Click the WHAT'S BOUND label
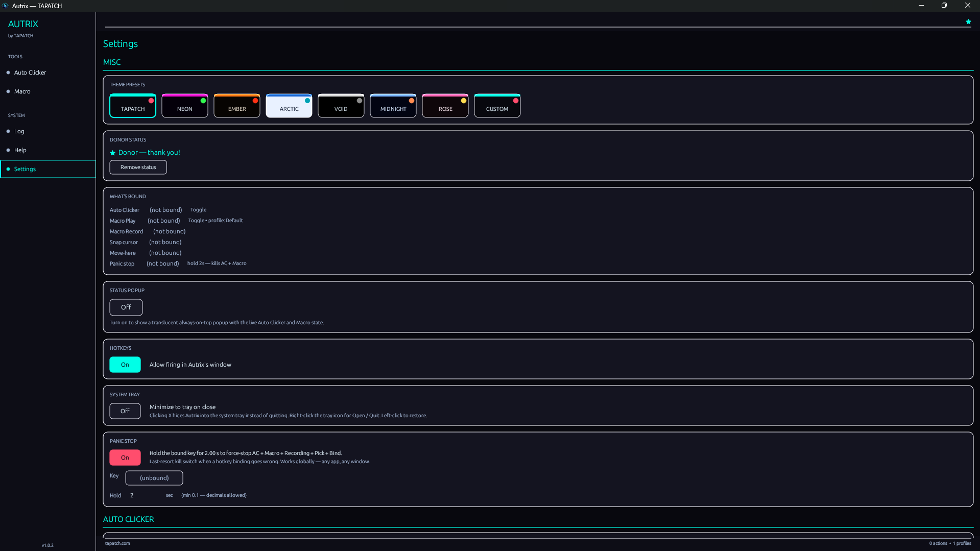The image size is (980, 551). click(x=128, y=197)
